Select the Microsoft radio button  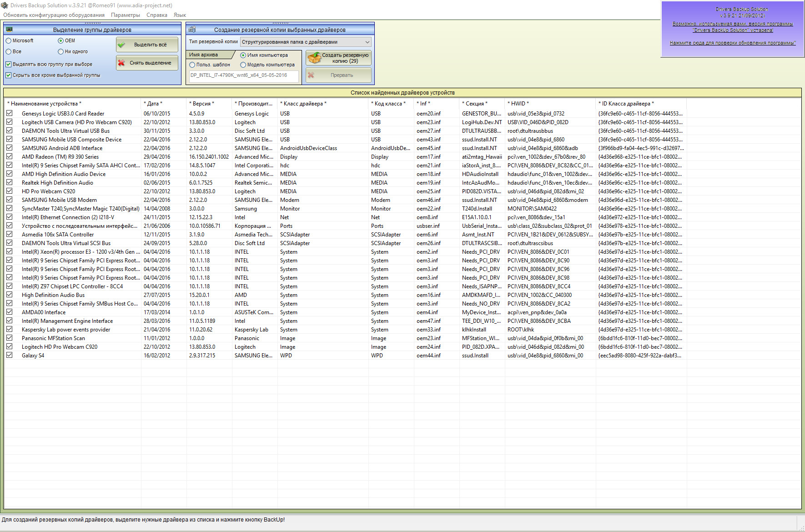[x=9, y=41]
